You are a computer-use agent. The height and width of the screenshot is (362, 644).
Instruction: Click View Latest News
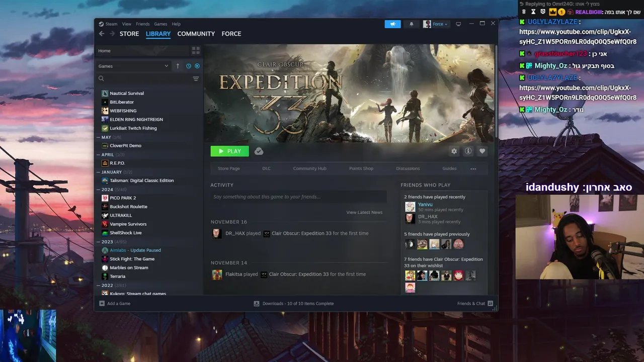click(364, 212)
